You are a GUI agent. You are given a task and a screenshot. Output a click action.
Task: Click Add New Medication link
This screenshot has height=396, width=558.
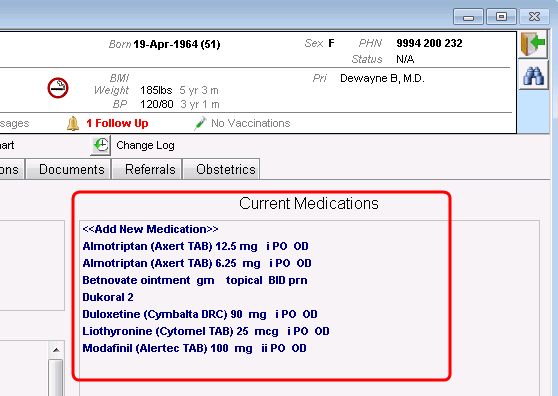coord(150,229)
